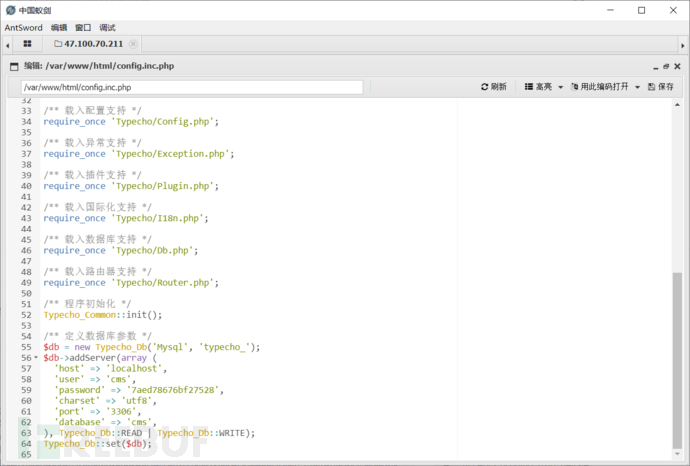Open the AntSword menu
Viewport: 690px width, 466px height.
(x=24, y=28)
